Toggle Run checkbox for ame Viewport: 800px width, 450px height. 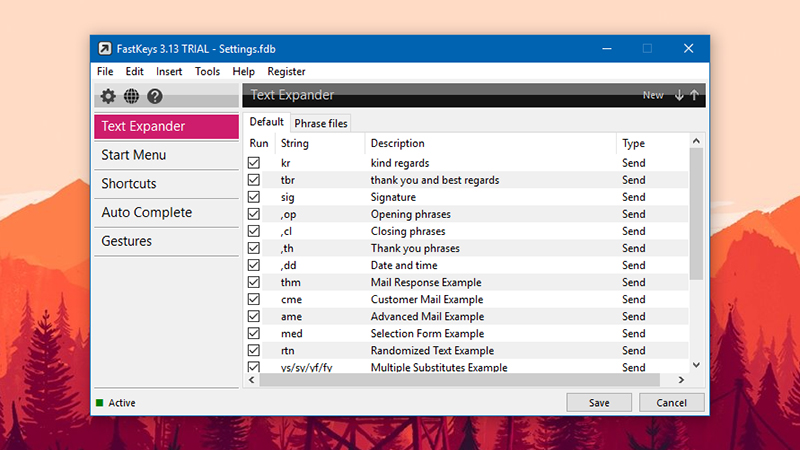point(254,316)
